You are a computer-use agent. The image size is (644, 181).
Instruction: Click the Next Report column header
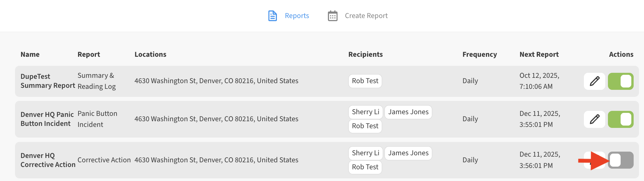pyautogui.click(x=539, y=54)
